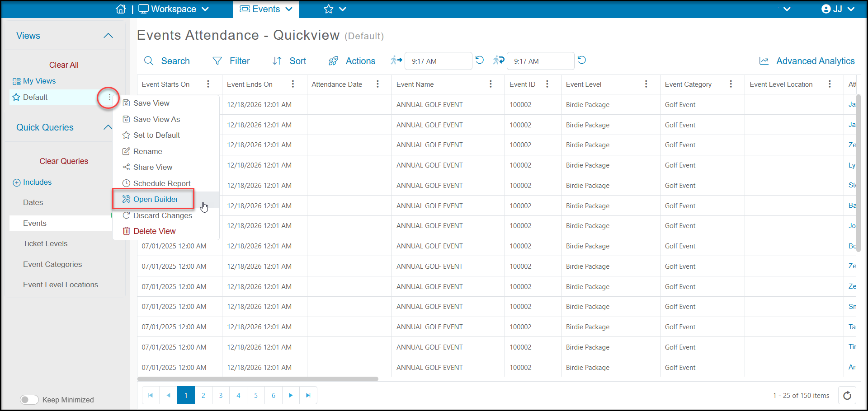Go to the Home icon
The image size is (868, 411).
click(121, 9)
